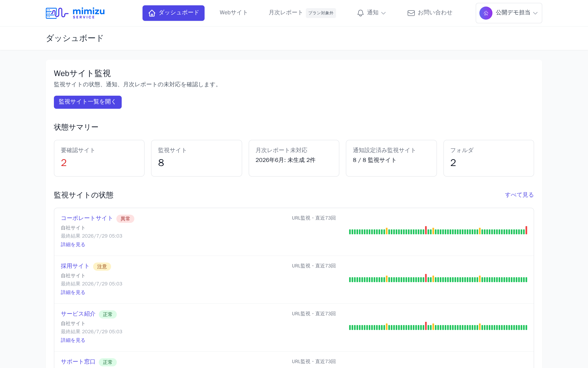Screen dimensions: 588x368
Task: Open the コーポレートサイト link
Action: pos(87,218)
